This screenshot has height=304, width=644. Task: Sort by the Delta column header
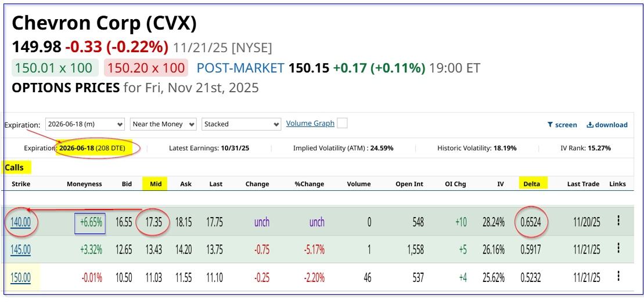[531, 184]
